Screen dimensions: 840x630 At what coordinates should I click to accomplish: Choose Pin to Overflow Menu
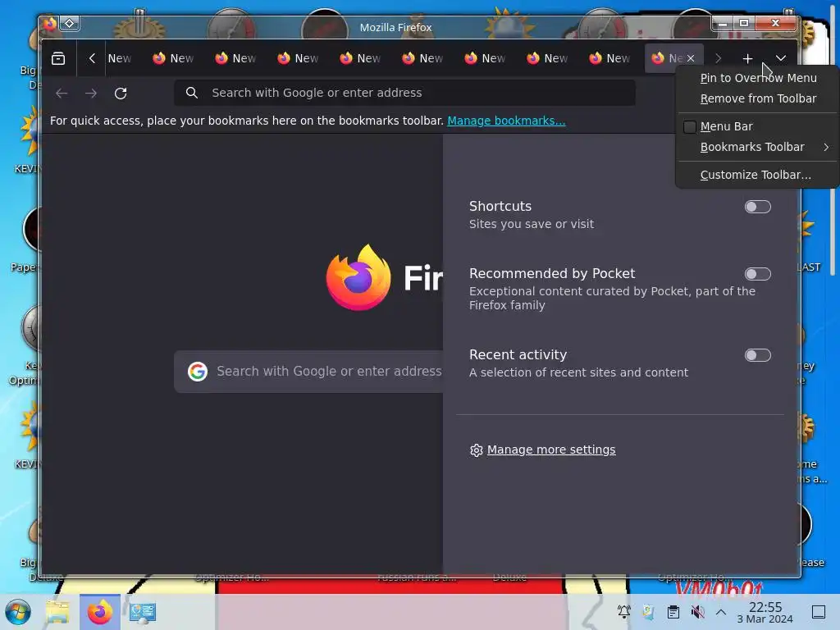click(758, 78)
